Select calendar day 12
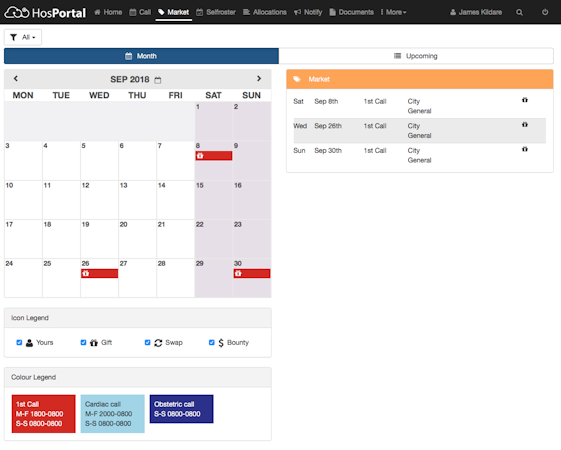Viewport: 561px width, 450px height. pyautogui.click(x=99, y=200)
